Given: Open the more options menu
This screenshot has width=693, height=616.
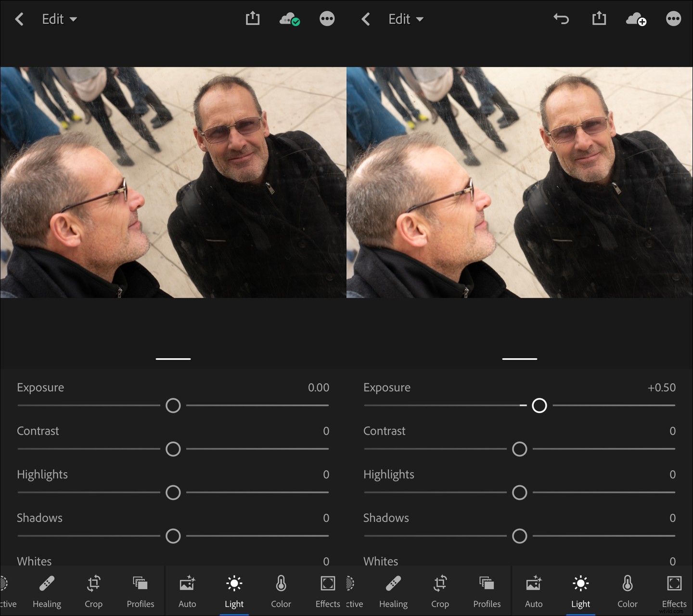Looking at the screenshot, I should [x=326, y=19].
